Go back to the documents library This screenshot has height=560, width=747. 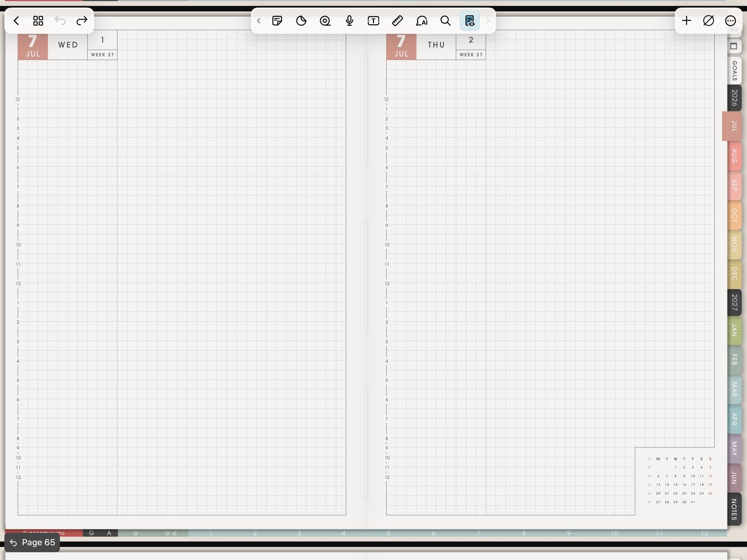(x=16, y=21)
